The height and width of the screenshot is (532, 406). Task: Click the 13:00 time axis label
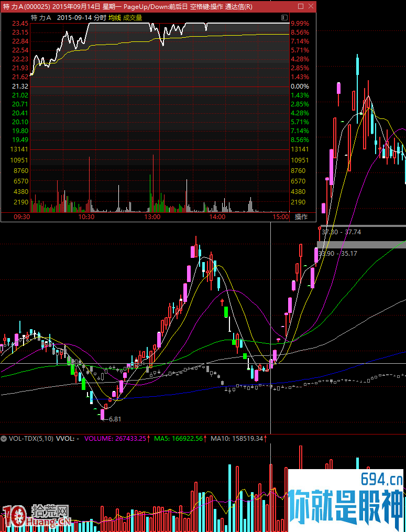point(152,217)
